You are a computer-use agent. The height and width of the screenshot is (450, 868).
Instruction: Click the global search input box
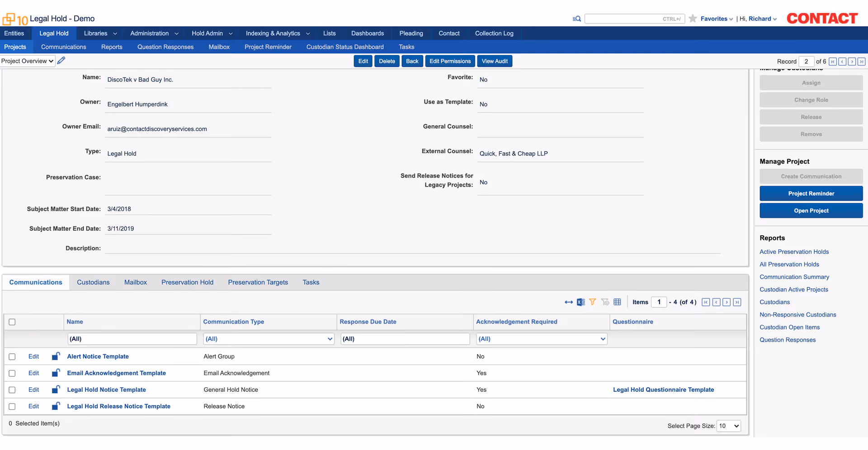pos(635,19)
